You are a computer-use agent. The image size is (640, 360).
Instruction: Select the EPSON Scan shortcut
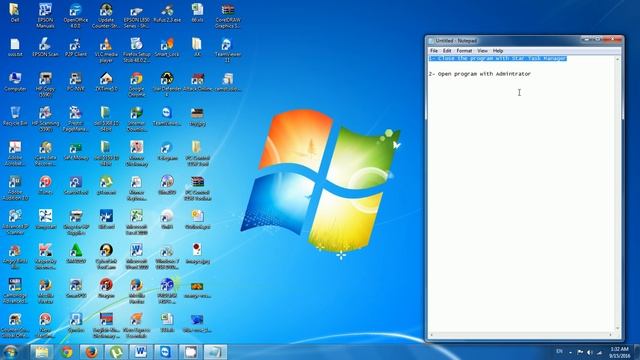(45, 47)
